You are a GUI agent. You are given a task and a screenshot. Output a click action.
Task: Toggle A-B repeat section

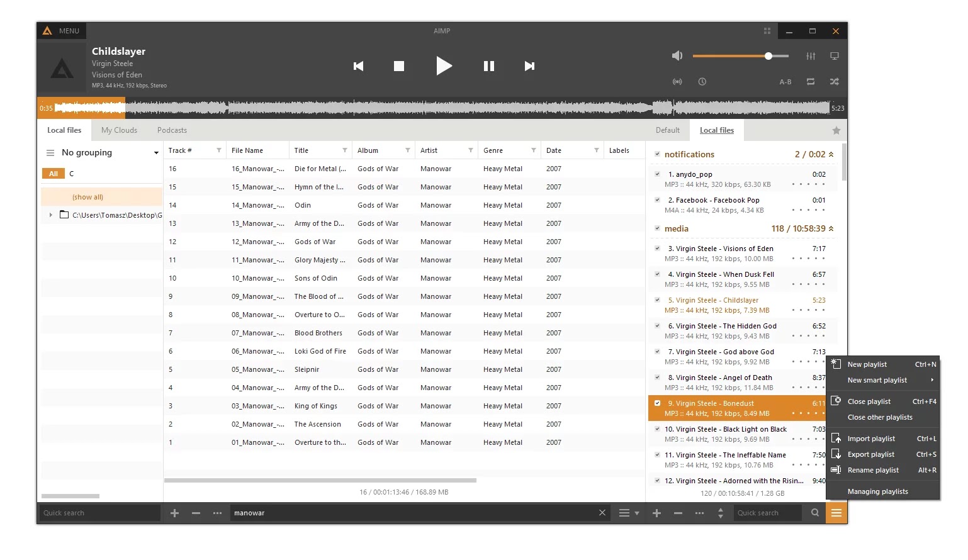pyautogui.click(x=785, y=82)
